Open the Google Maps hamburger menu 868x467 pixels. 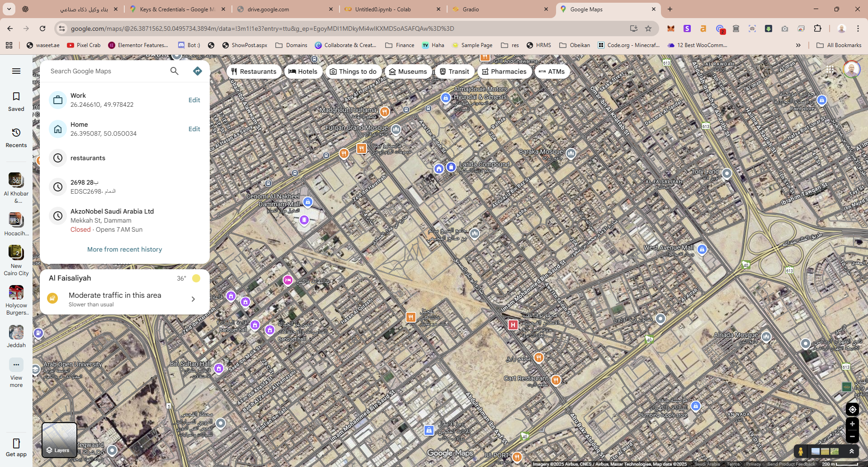16,71
